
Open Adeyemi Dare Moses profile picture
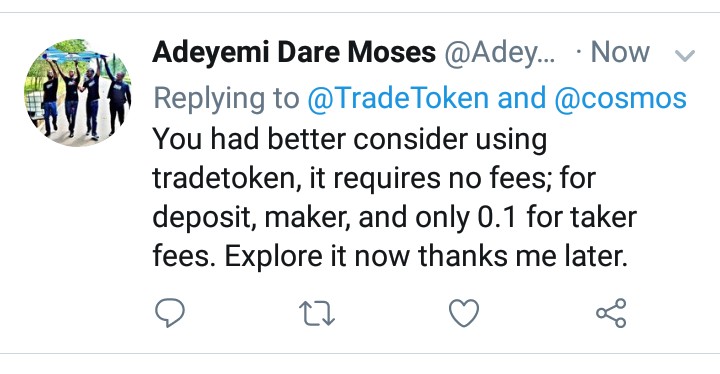pos(78,93)
